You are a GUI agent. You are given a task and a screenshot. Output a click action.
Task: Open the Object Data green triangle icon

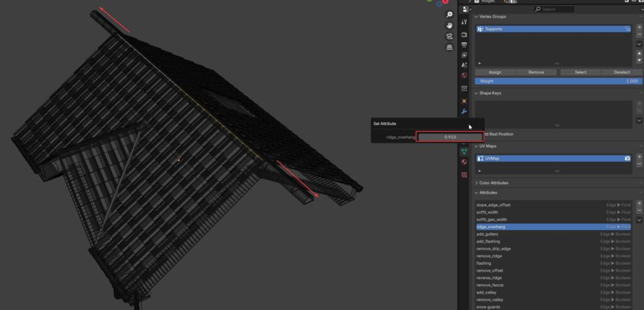pyautogui.click(x=464, y=152)
